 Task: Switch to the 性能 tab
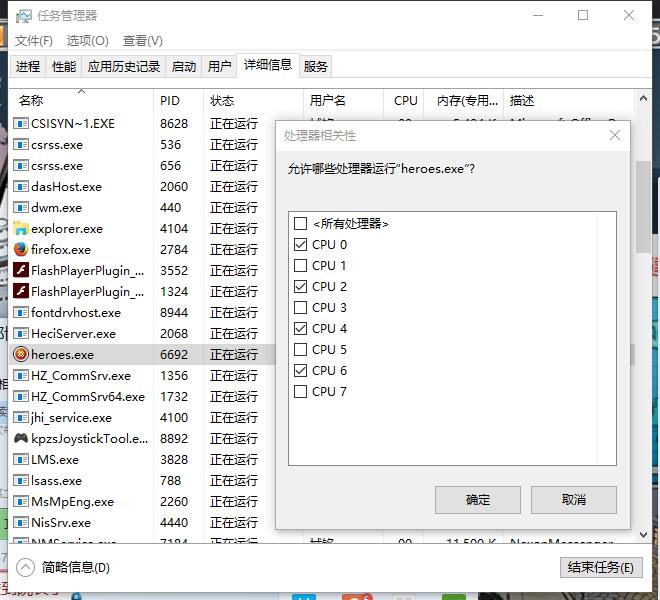coord(64,67)
